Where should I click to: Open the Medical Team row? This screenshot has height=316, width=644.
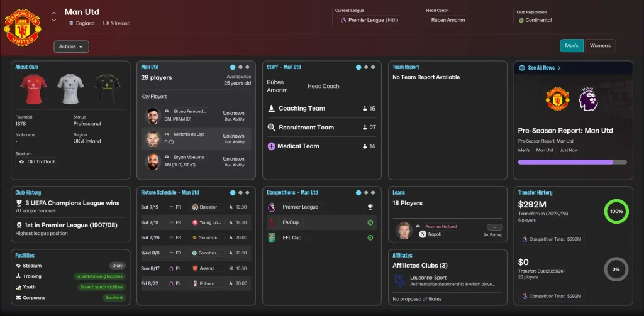pyautogui.click(x=321, y=146)
